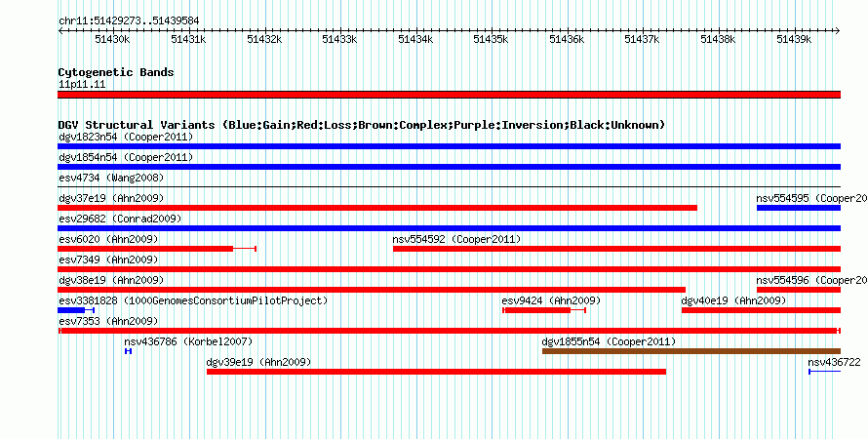Click the dgv38e19 red loss bar

[372, 290]
